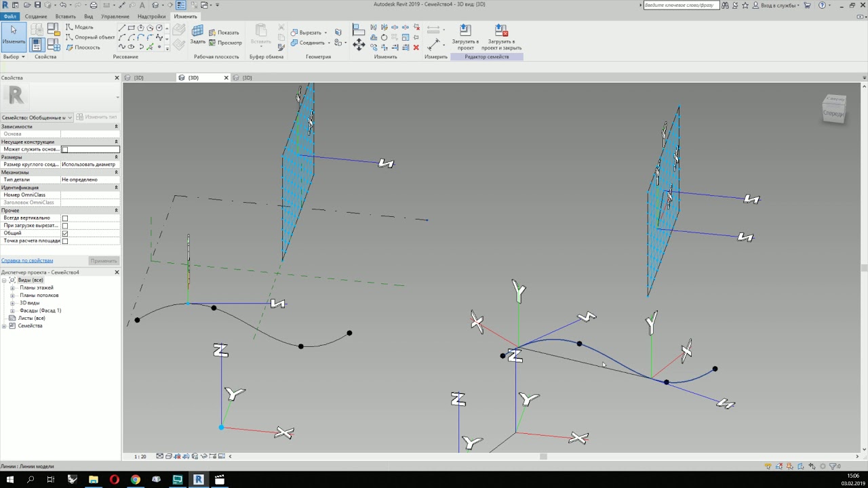Open Windows Start menu
The height and width of the screenshot is (488, 868).
9,480
